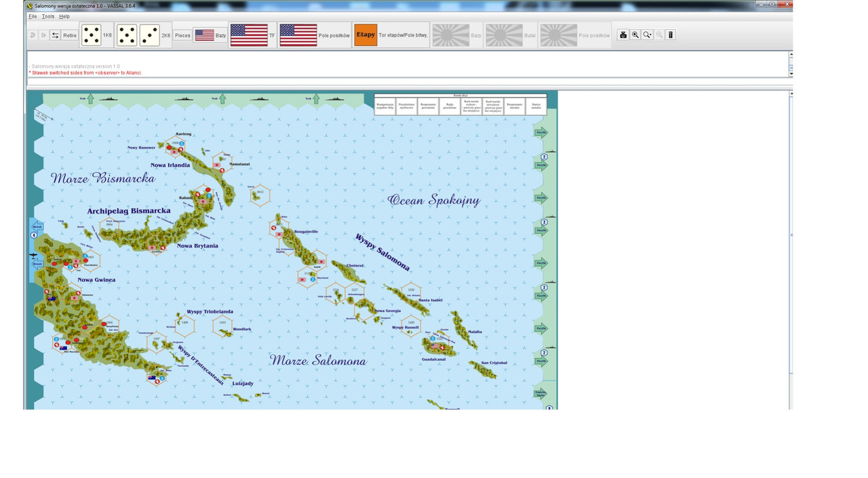
Task: Click hex 0612 east of Rabaul
Action: click(260, 195)
